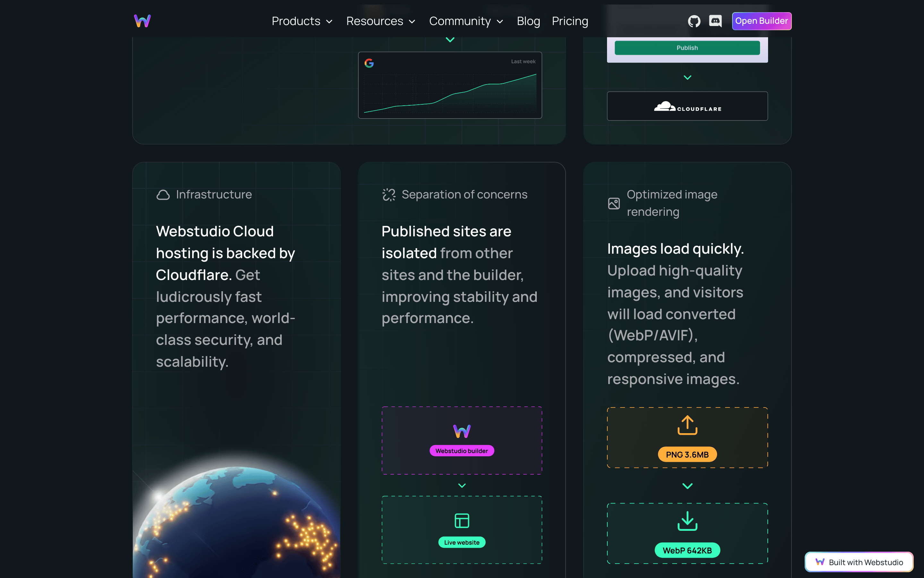Click the W icon in Built with Webstudio badge

click(x=820, y=562)
